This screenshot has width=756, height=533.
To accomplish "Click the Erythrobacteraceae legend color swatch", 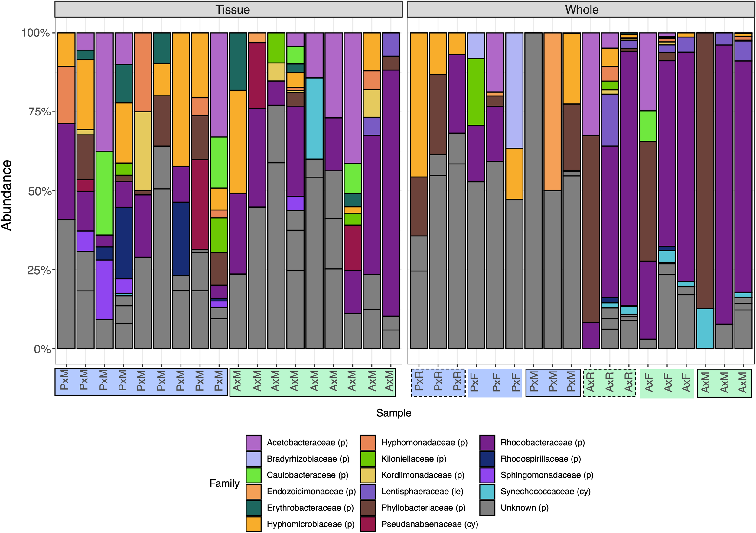I will coord(253,508).
